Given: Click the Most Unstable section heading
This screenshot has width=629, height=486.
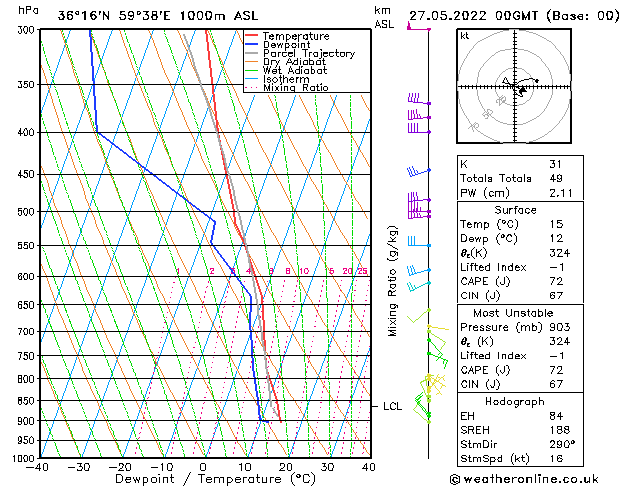Looking at the screenshot, I should 513,313.
